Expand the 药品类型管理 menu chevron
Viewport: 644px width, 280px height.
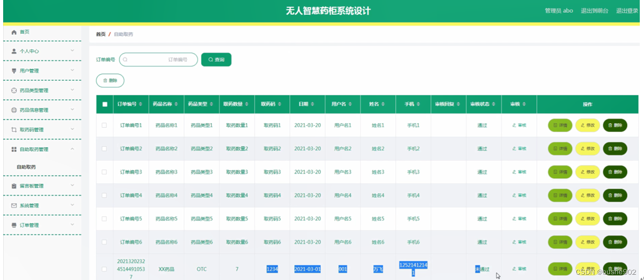(x=72, y=90)
